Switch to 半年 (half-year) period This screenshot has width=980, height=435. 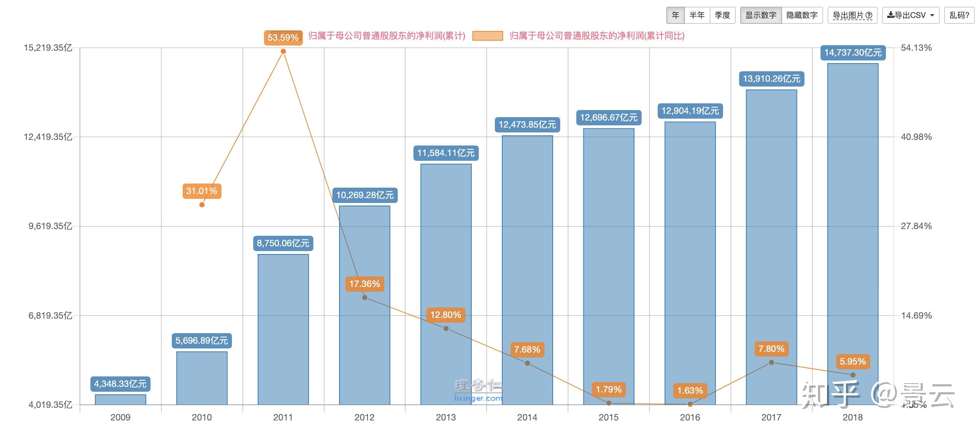point(697,15)
